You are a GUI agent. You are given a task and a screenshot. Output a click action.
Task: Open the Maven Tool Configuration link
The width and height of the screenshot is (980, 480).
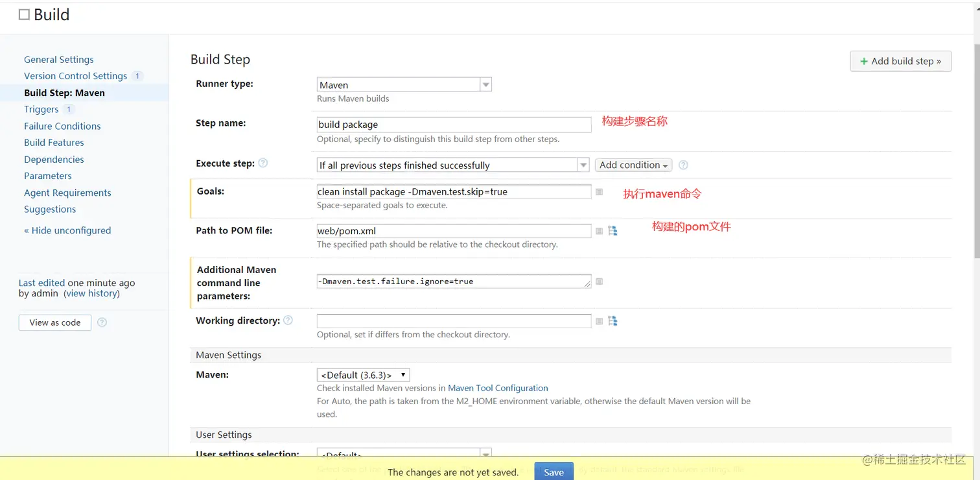coord(498,388)
